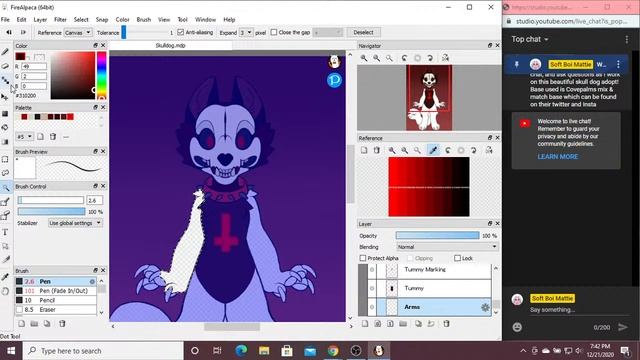Open the Window menu
The width and height of the screenshot is (640, 360).
(x=205, y=20)
